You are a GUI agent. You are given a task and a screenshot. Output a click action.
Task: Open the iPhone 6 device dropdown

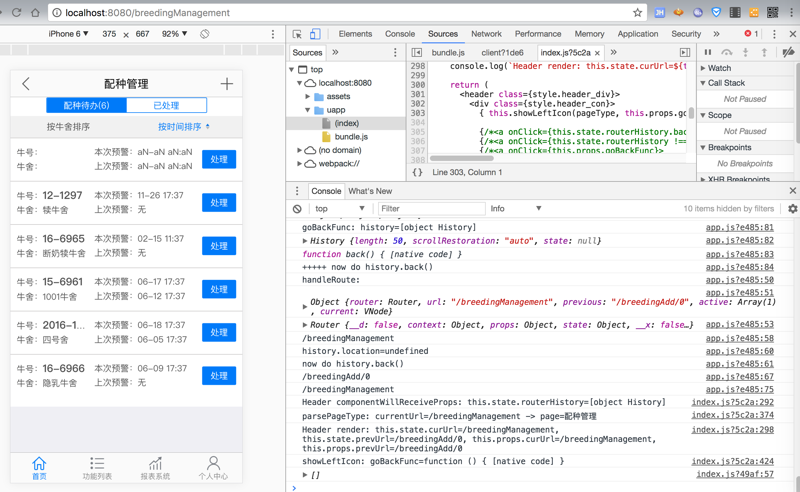tap(68, 34)
